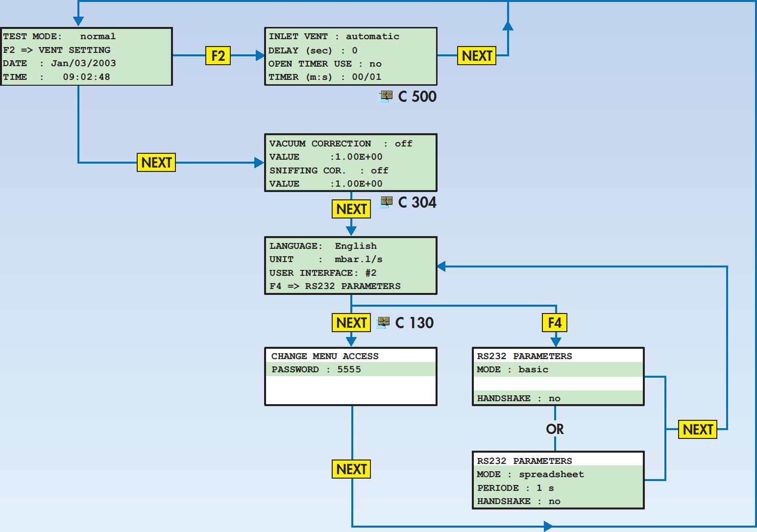The width and height of the screenshot is (757, 532).
Task: Click the book icon beside C 500
Action: (386, 96)
